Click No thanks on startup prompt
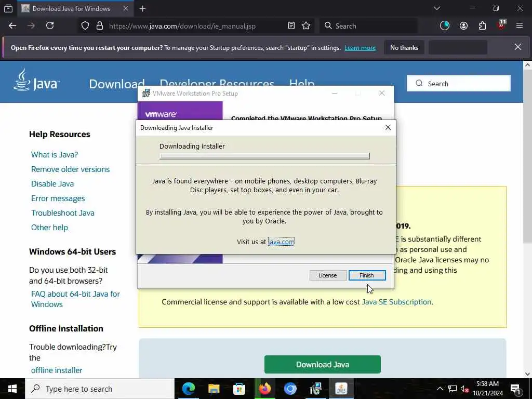532x399 pixels. point(404,48)
